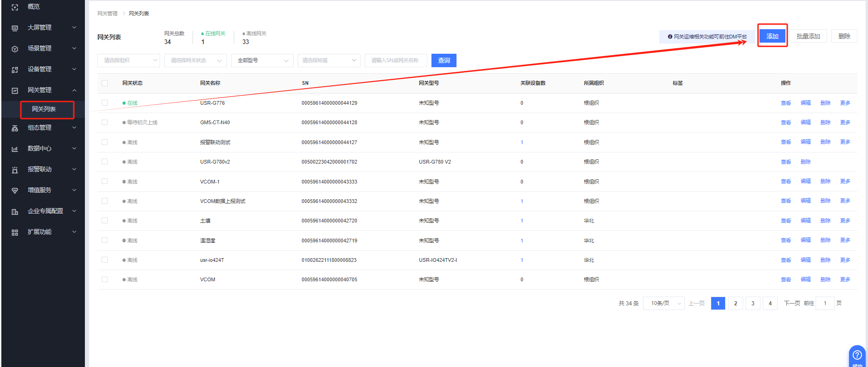Screen dimensions: 868x367
Task: Expand the 全部型号 model dropdown
Action: [x=262, y=60]
